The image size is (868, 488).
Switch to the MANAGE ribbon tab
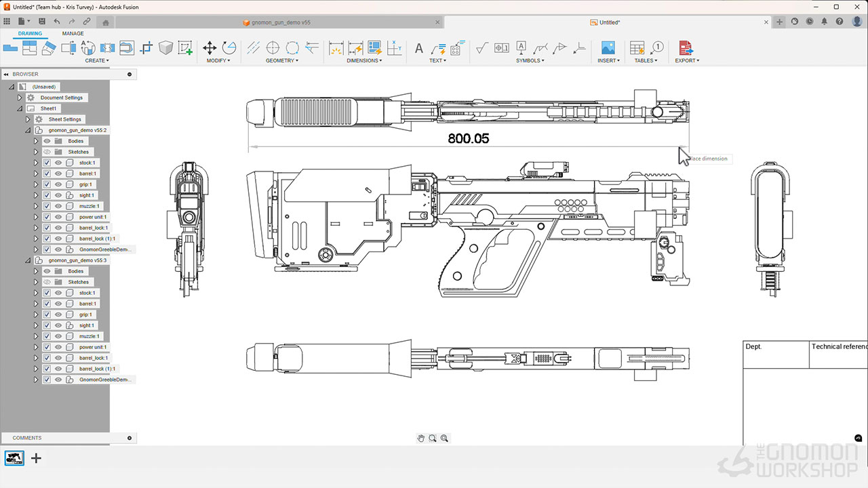pyautogui.click(x=73, y=33)
